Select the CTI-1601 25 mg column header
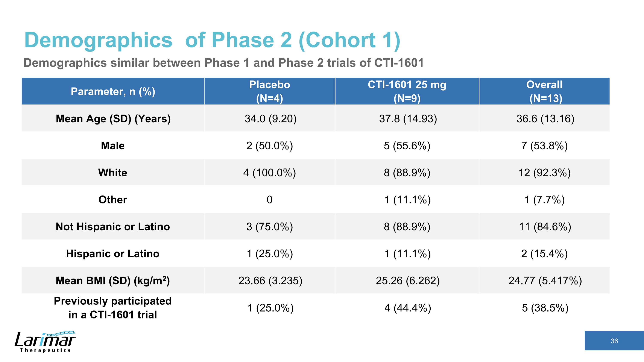Screen dimensions: 644x362 pos(407,91)
